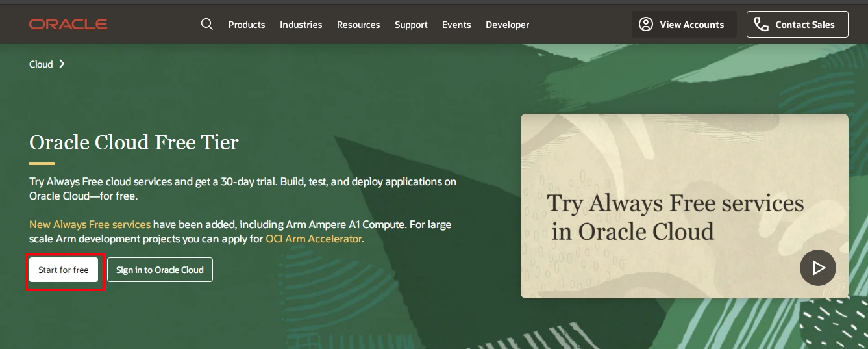Viewport: 868px width, 349px height.
Task: Open the New Always Free services link
Action: (x=90, y=224)
